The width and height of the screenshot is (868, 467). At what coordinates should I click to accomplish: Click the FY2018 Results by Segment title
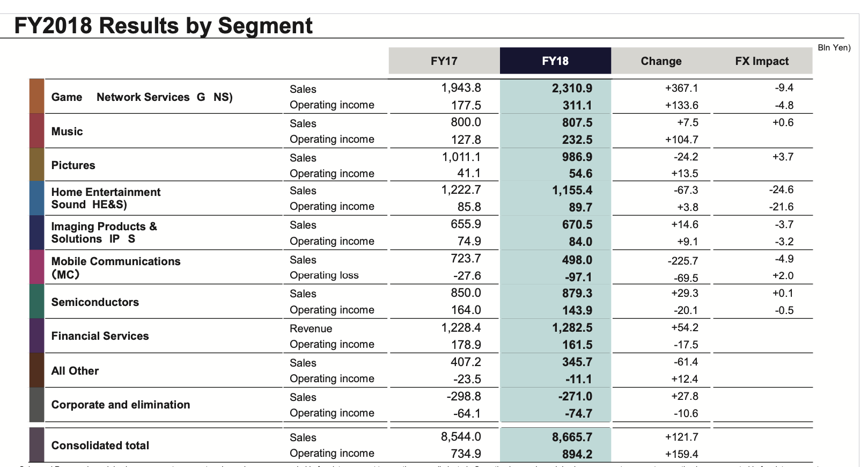pyautogui.click(x=164, y=25)
